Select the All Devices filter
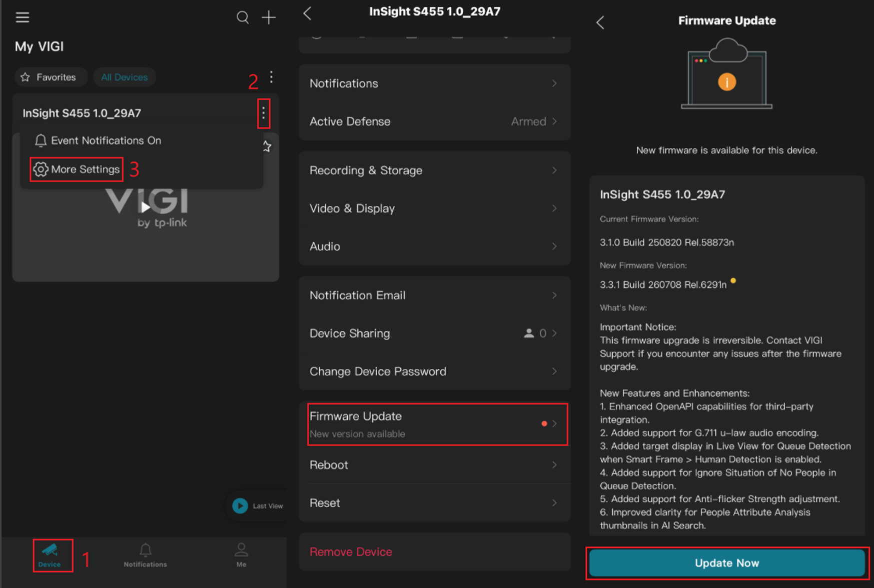Viewport: 874px width, 588px height. [x=125, y=77]
